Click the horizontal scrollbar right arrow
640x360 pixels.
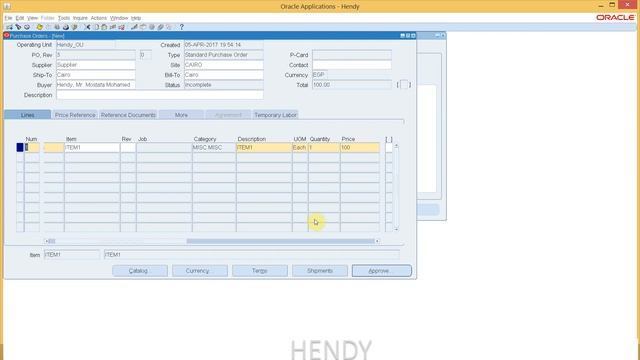377,241
